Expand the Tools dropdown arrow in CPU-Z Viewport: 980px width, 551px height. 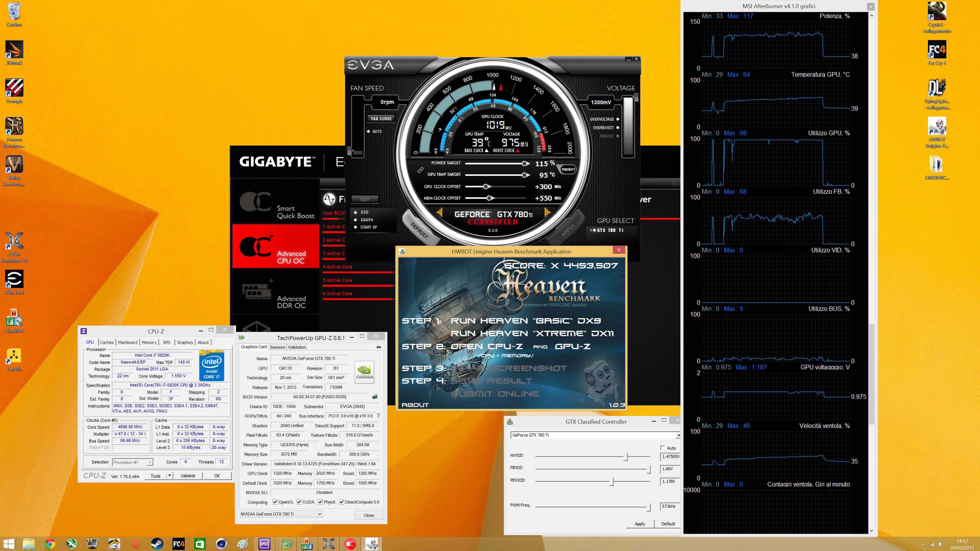pos(170,476)
